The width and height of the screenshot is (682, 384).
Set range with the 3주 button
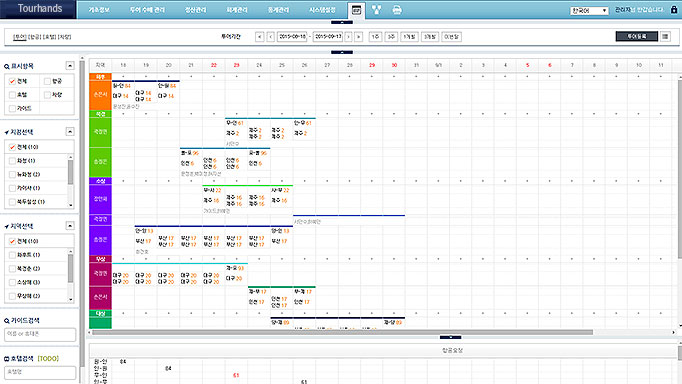pyautogui.click(x=391, y=37)
